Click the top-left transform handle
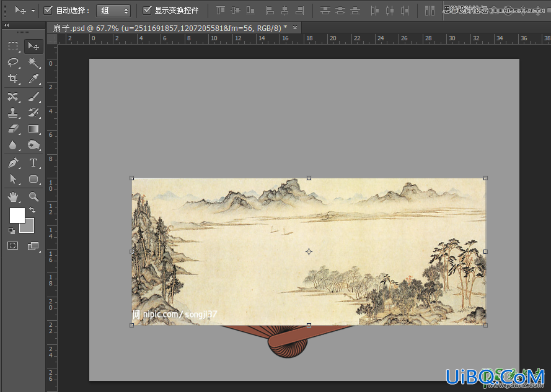 tap(132, 178)
